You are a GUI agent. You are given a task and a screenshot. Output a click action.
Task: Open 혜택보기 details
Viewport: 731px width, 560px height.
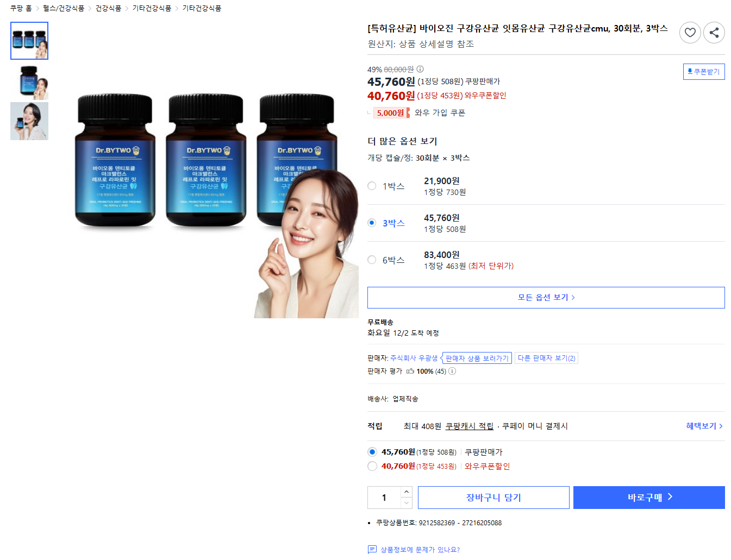[704, 426]
